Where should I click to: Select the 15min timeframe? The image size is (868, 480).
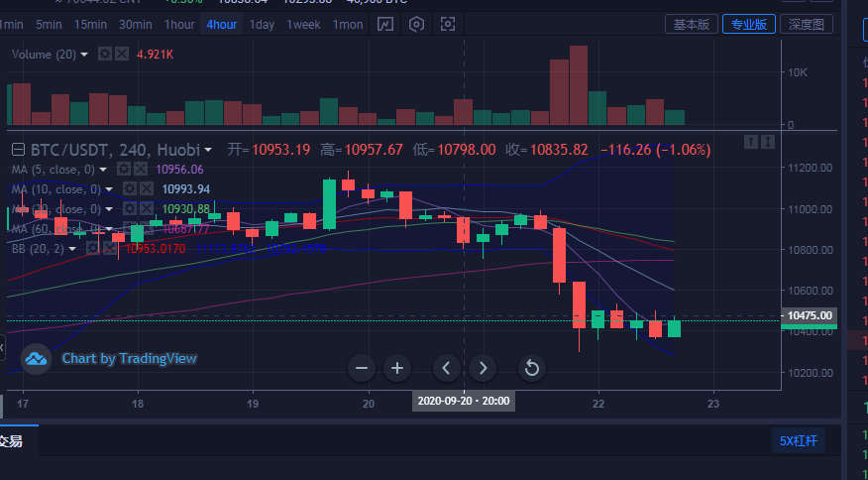[x=90, y=25]
